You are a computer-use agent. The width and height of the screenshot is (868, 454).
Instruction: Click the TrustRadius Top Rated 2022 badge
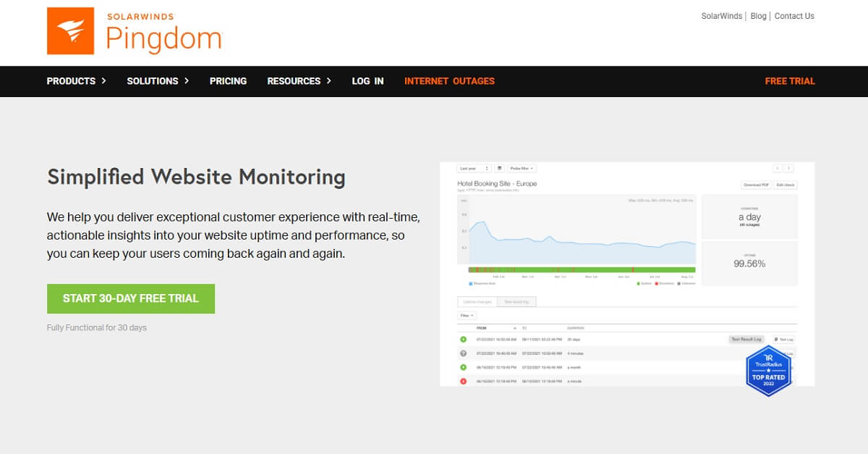769,370
